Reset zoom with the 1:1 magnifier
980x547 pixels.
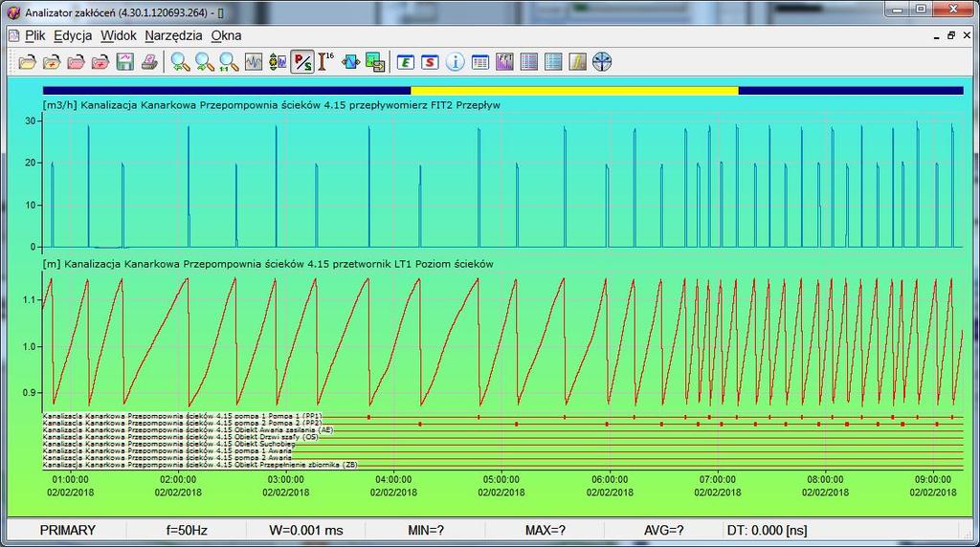tap(229, 62)
